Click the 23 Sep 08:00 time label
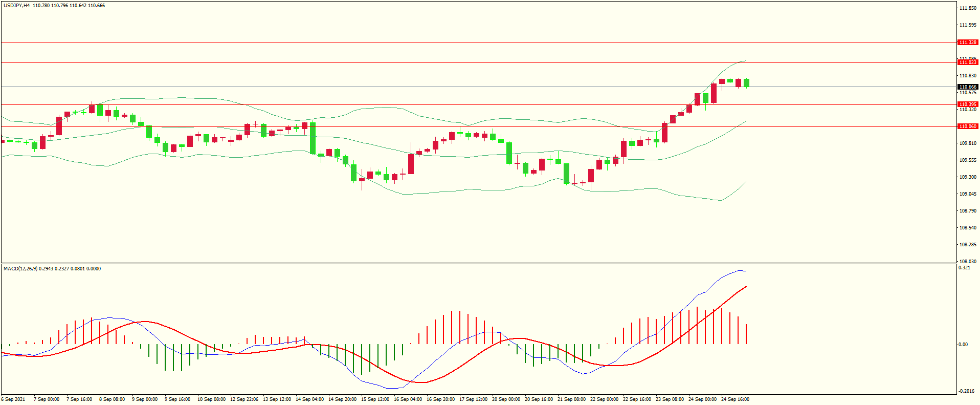The image size is (980, 405). [670, 399]
